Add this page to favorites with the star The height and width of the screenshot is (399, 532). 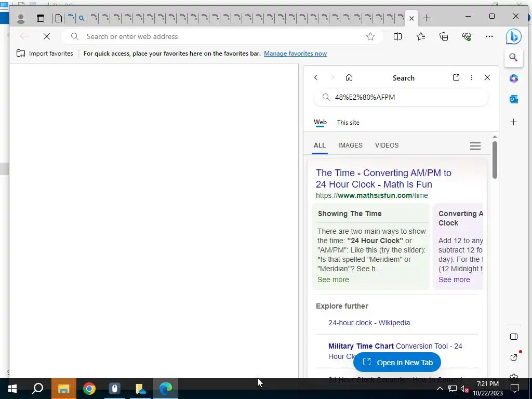[370, 36]
